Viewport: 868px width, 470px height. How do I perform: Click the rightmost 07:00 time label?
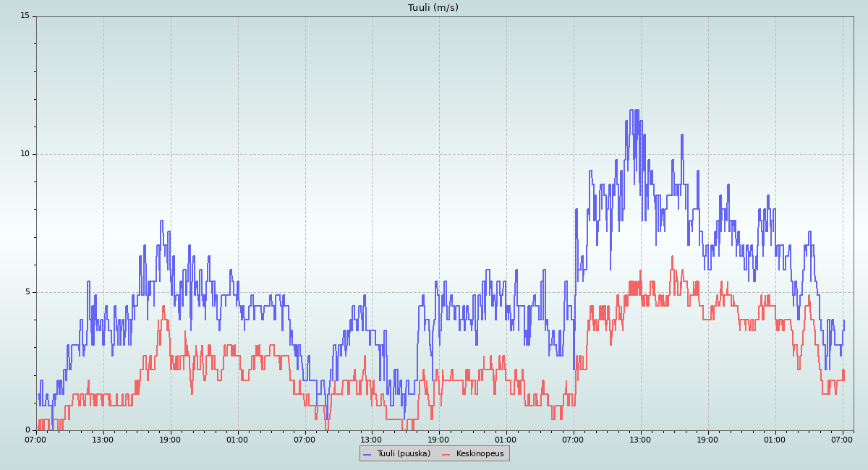coord(842,439)
